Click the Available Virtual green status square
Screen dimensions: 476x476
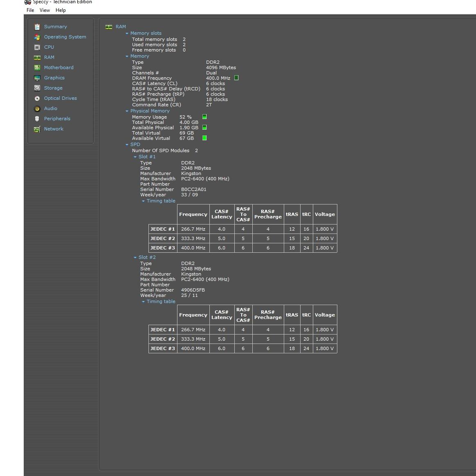[204, 138]
